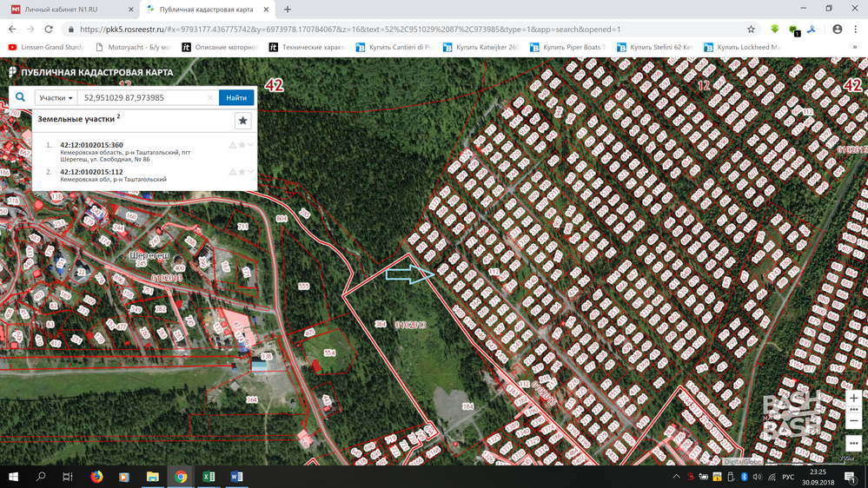
Task: Open Купить Katwijker 260 bookmark
Action: tap(481, 47)
